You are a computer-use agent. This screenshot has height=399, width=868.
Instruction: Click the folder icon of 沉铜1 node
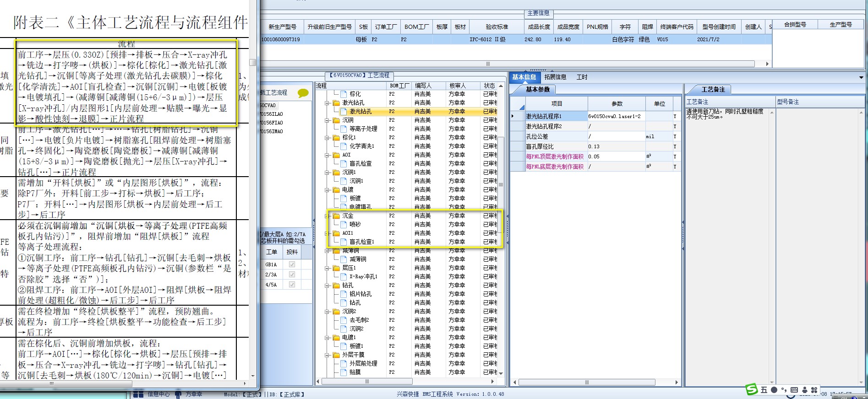[337, 173]
